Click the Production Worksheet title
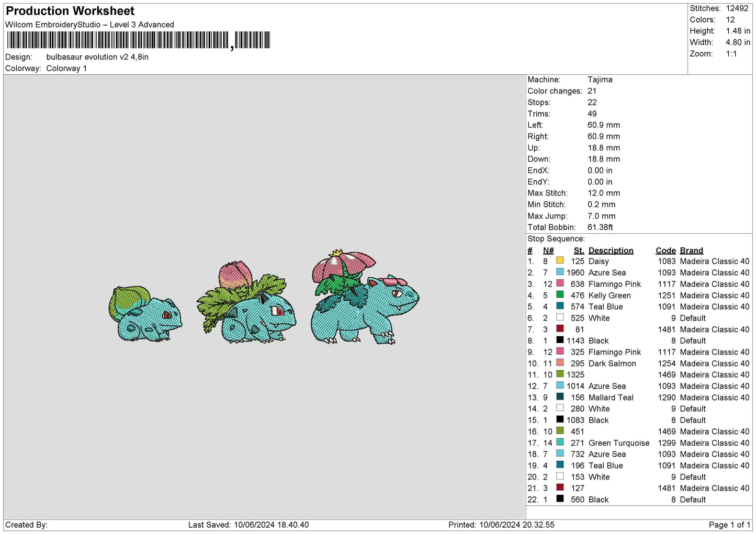Screen dimensions: 756x534 coord(70,11)
